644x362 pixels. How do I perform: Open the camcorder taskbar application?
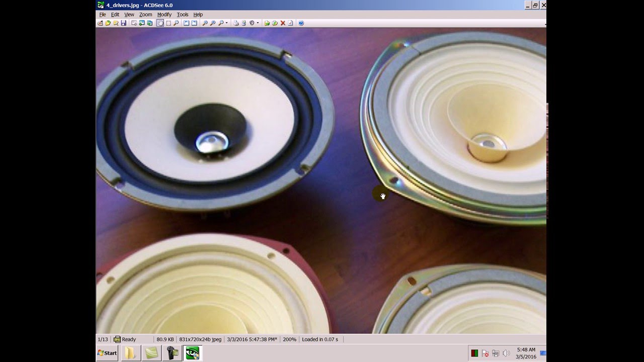(172, 353)
